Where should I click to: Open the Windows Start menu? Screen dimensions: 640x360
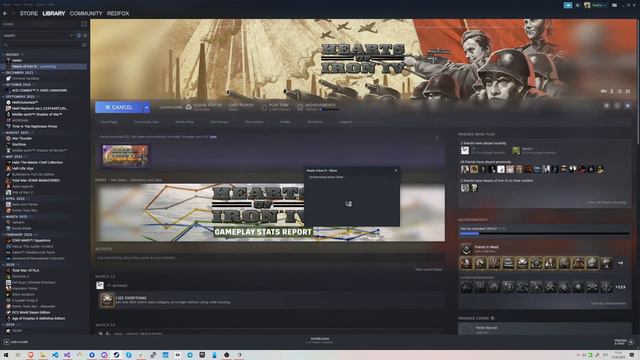6,355
